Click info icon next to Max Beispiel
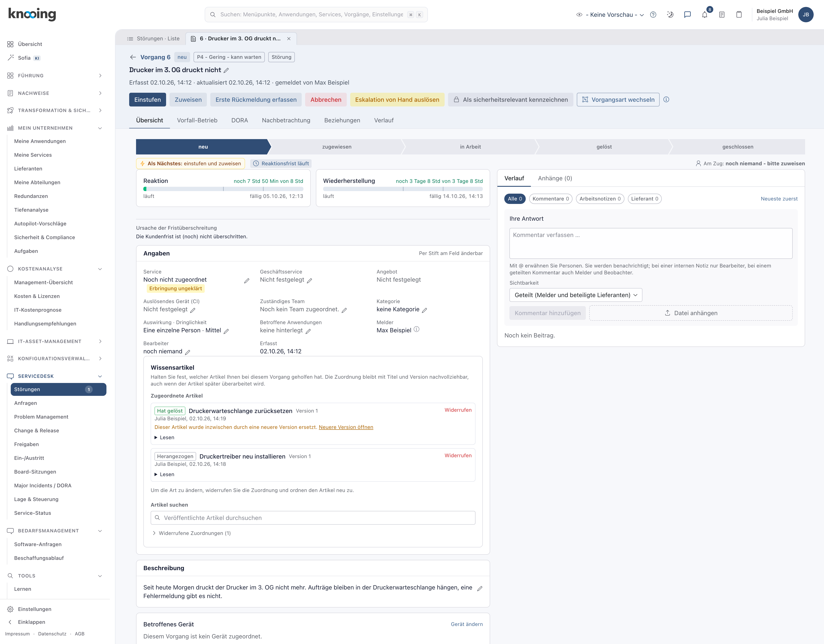The width and height of the screenshot is (824, 644). (x=417, y=329)
